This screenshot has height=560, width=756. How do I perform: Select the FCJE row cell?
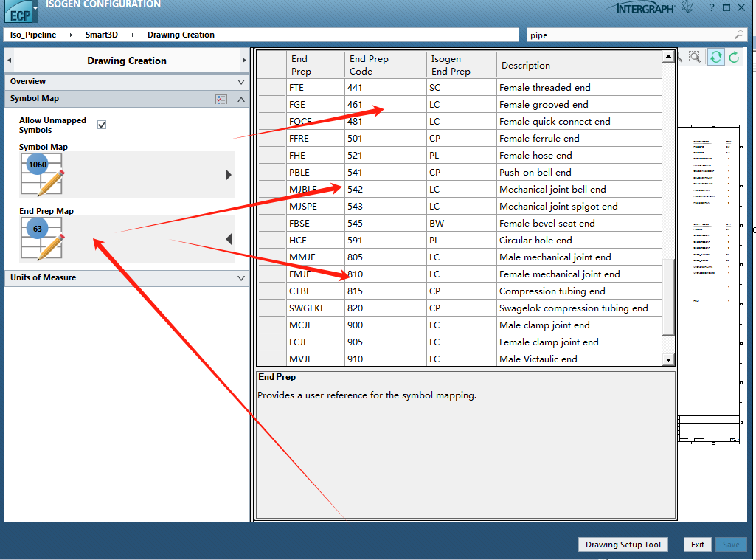(316, 342)
